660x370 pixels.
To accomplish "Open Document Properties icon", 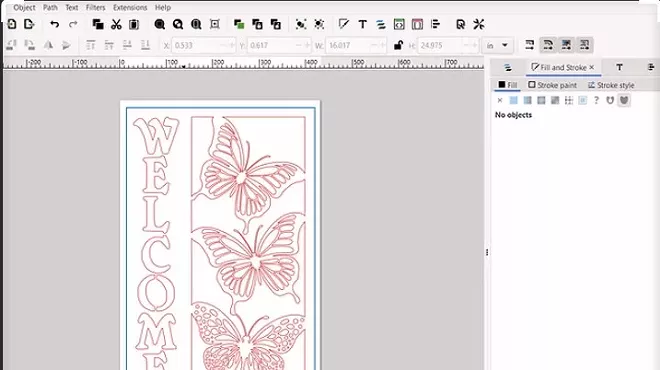I will [417, 24].
